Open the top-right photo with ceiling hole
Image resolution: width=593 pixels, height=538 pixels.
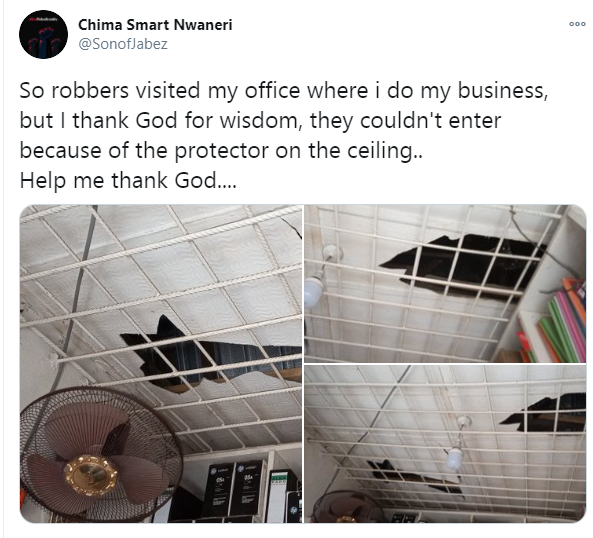point(445,284)
